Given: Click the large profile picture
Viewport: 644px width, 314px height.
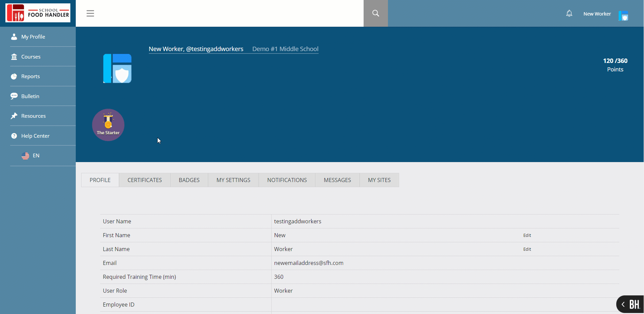Looking at the screenshot, I should point(117,68).
